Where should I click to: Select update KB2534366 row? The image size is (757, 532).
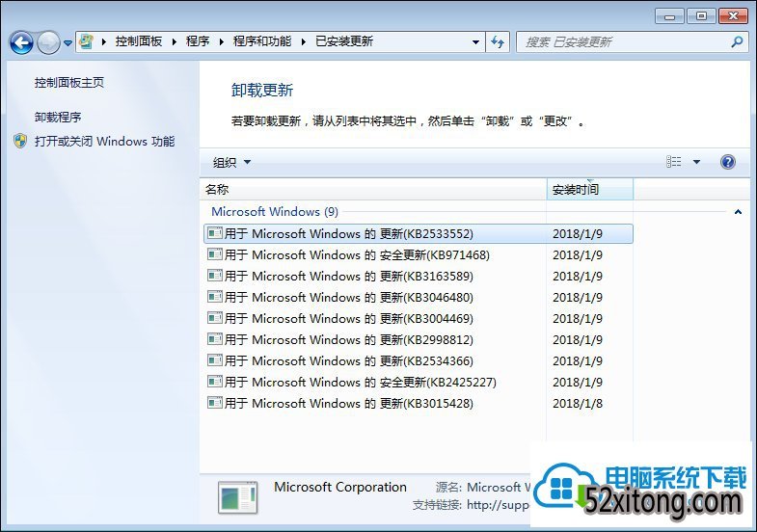419,361
